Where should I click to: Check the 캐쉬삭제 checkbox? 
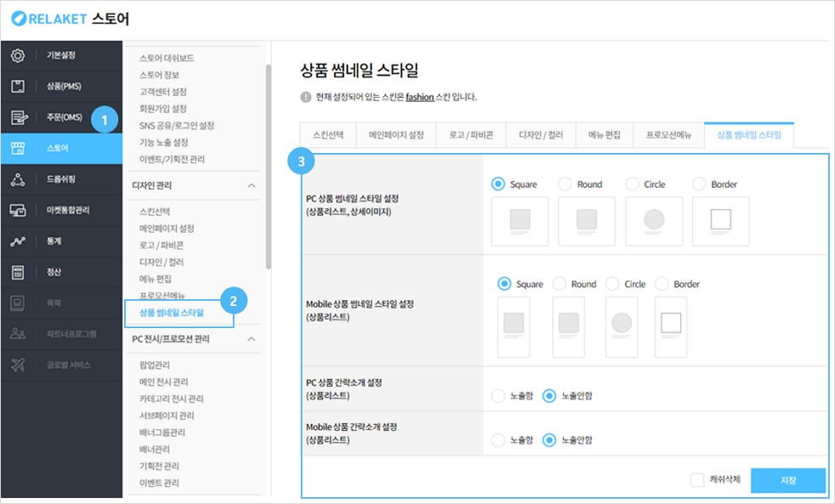point(697,479)
